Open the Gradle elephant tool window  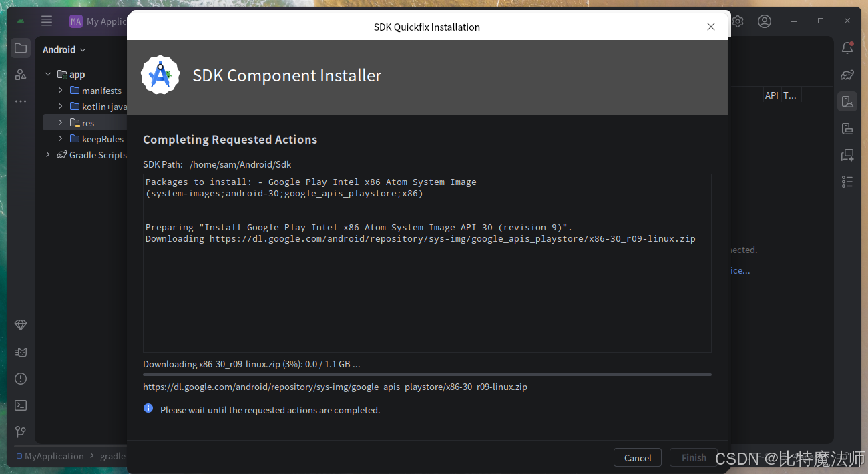pos(847,75)
